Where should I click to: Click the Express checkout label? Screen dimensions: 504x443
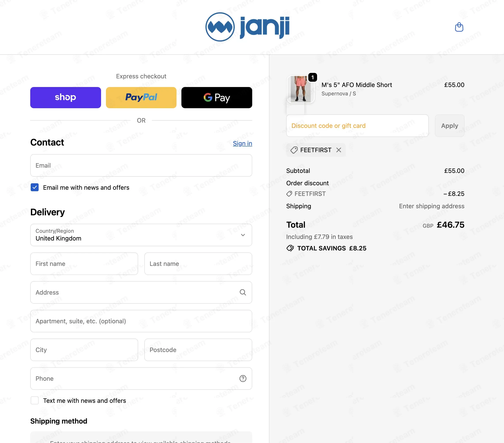click(x=141, y=76)
